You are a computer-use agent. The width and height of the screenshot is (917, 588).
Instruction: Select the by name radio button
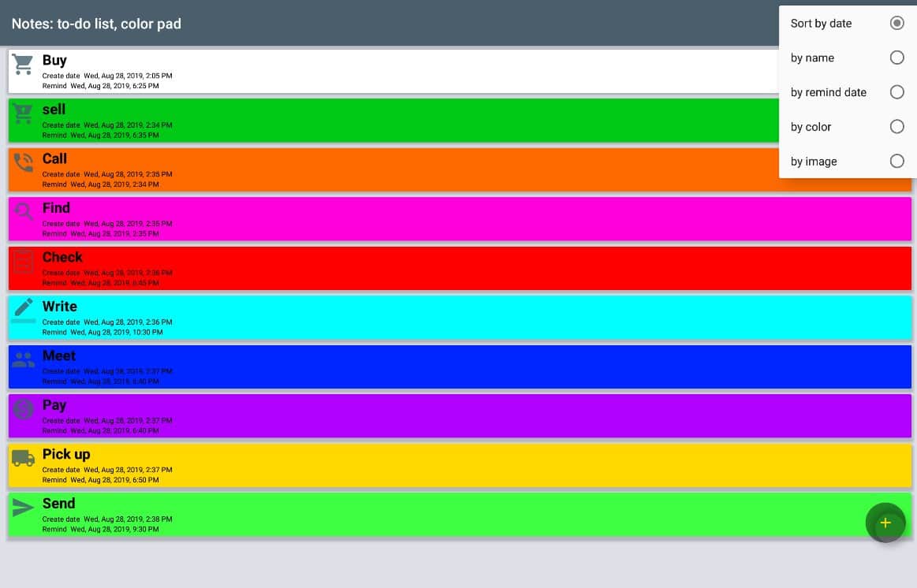(x=896, y=58)
